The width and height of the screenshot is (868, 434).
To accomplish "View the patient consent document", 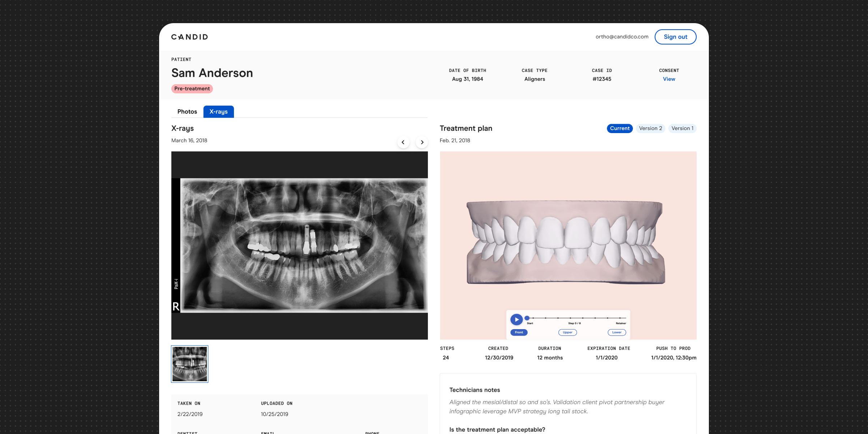I will tap(669, 79).
